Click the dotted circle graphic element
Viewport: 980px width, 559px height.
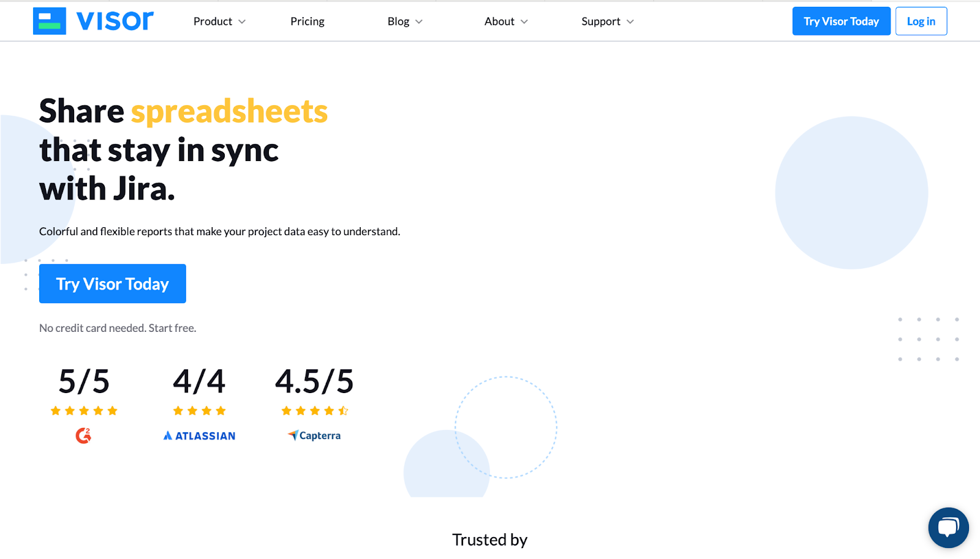(506, 427)
